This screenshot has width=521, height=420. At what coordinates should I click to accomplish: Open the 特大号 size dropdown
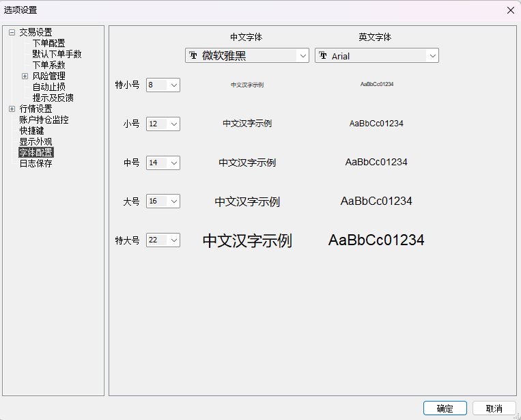(163, 240)
